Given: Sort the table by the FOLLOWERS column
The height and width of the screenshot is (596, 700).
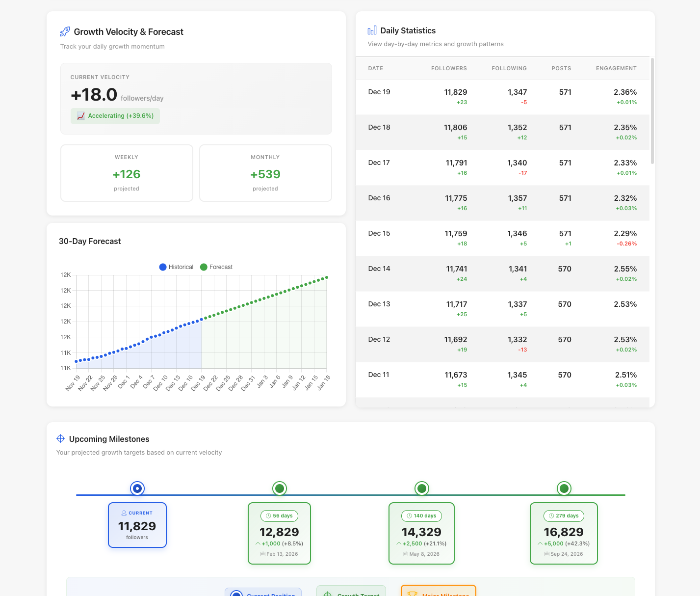Looking at the screenshot, I should (x=449, y=68).
